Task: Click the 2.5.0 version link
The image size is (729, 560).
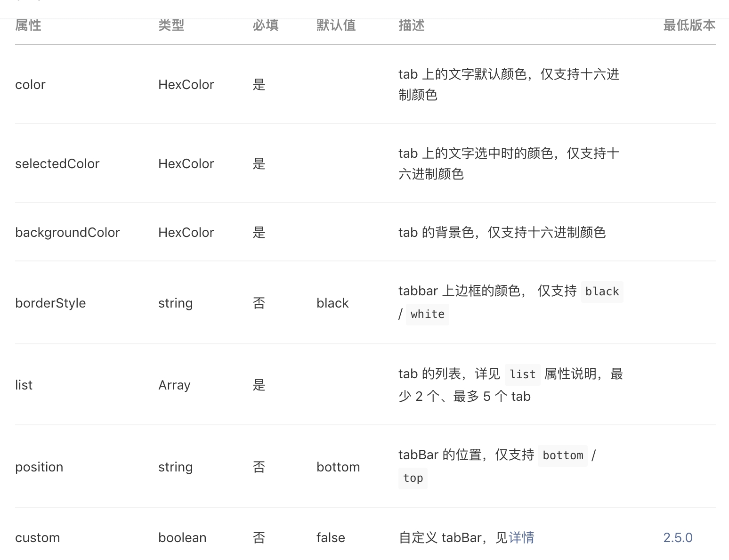Action: (678, 537)
